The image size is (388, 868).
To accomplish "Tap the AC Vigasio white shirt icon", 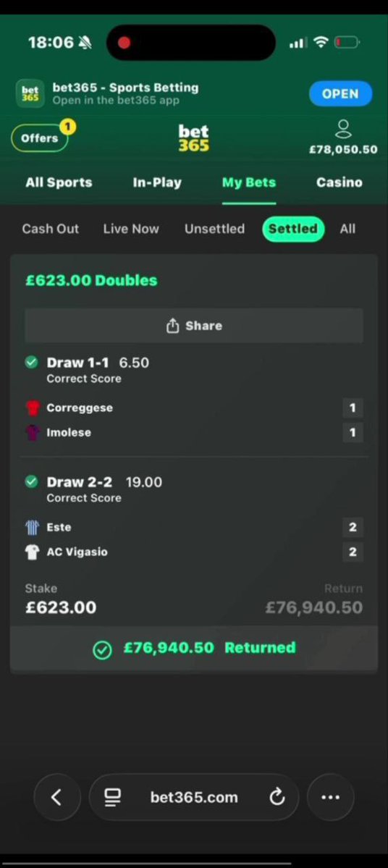I will 33,552.
